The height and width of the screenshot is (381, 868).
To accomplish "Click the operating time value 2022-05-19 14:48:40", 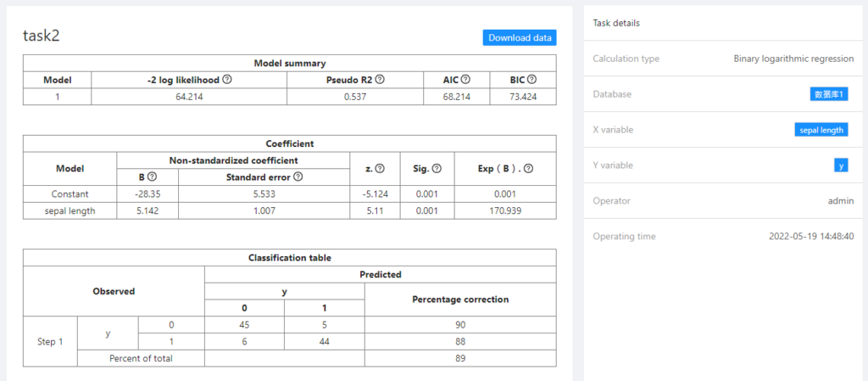I will click(810, 236).
